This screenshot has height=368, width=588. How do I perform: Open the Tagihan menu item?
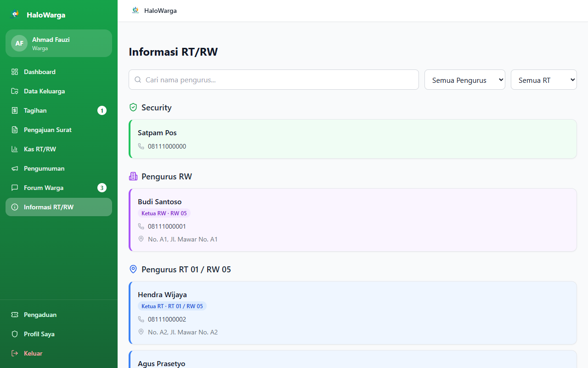coord(59,110)
